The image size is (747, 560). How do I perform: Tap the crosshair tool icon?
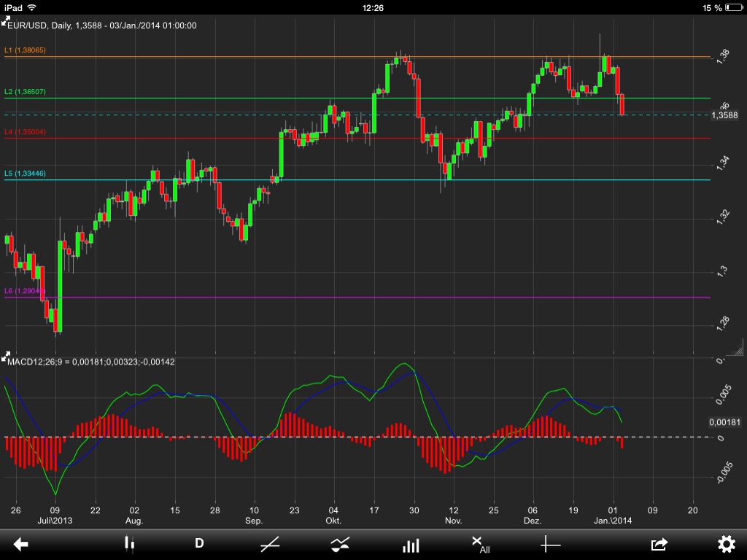(x=551, y=545)
